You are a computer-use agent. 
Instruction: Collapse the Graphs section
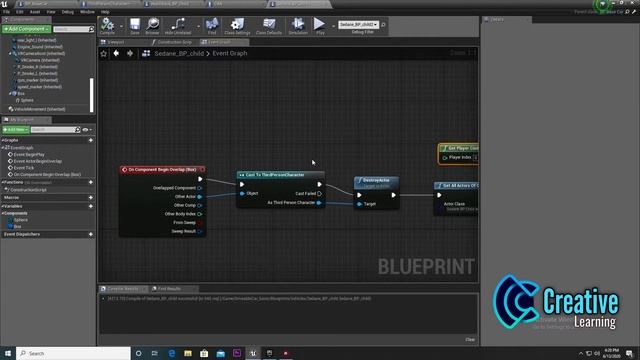pyautogui.click(x=3, y=140)
